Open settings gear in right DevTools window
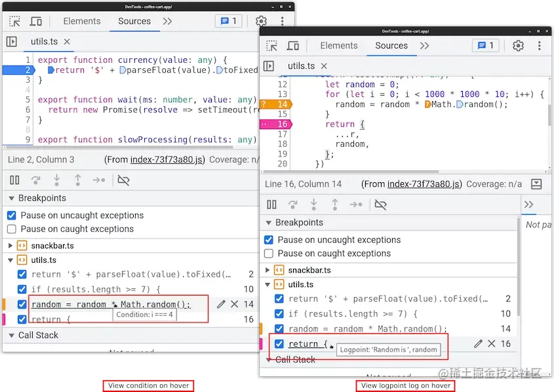554x392 pixels. pyautogui.click(x=518, y=46)
